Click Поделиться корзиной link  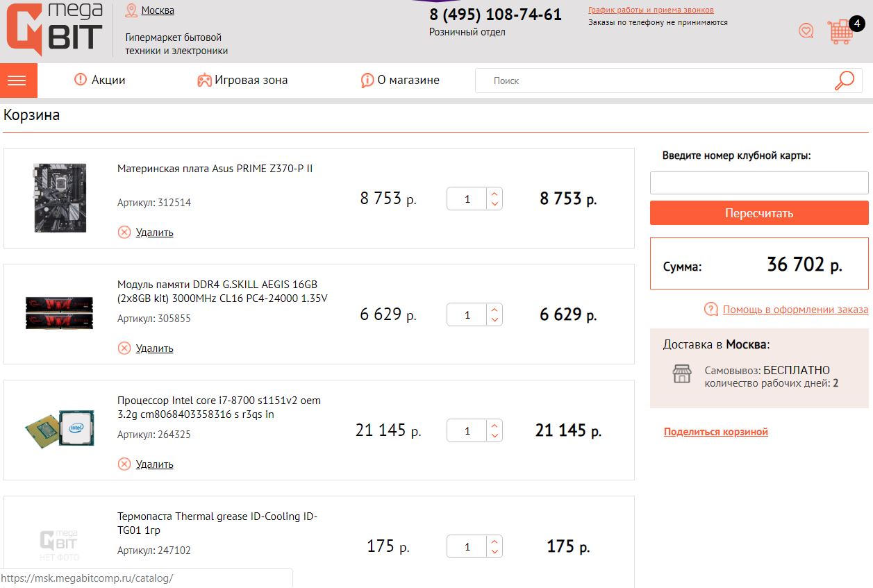716,432
